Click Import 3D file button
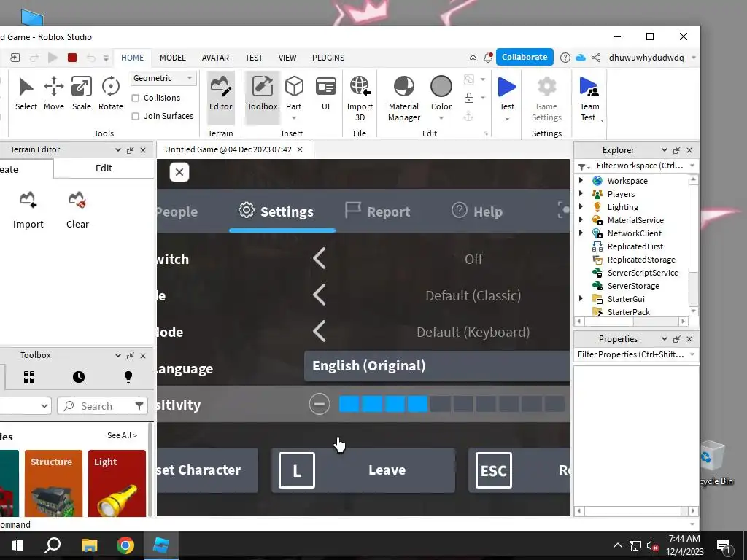The height and width of the screenshot is (560, 747). tap(360, 98)
